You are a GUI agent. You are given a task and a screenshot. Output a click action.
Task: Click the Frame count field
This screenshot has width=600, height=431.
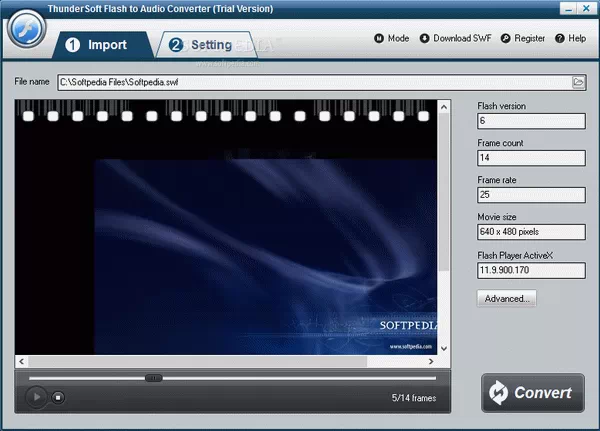click(x=531, y=158)
